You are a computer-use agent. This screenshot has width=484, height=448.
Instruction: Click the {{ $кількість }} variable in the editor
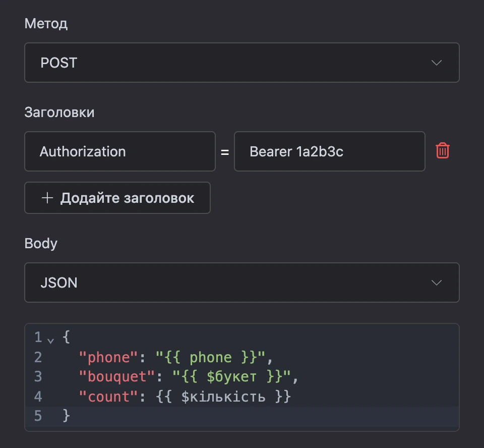tap(223, 397)
